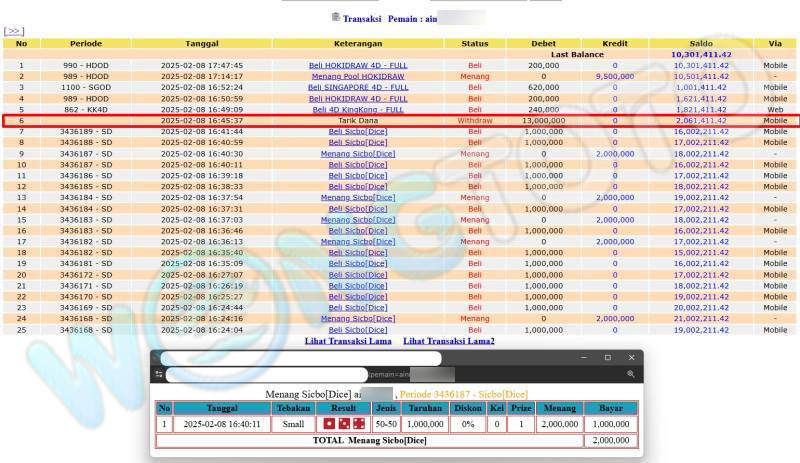Open Menang Sicbo[Dice] entry at 16:40:30
The width and height of the screenshot is (800, 463).
tap(358, 153)
